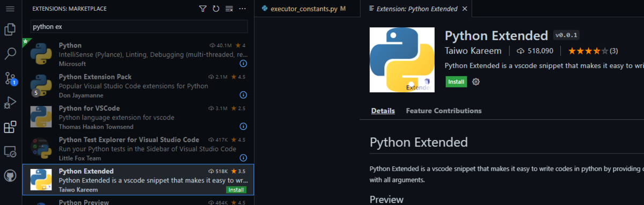Open publisher Taiwo Kareem link

(x=473, y=51)
